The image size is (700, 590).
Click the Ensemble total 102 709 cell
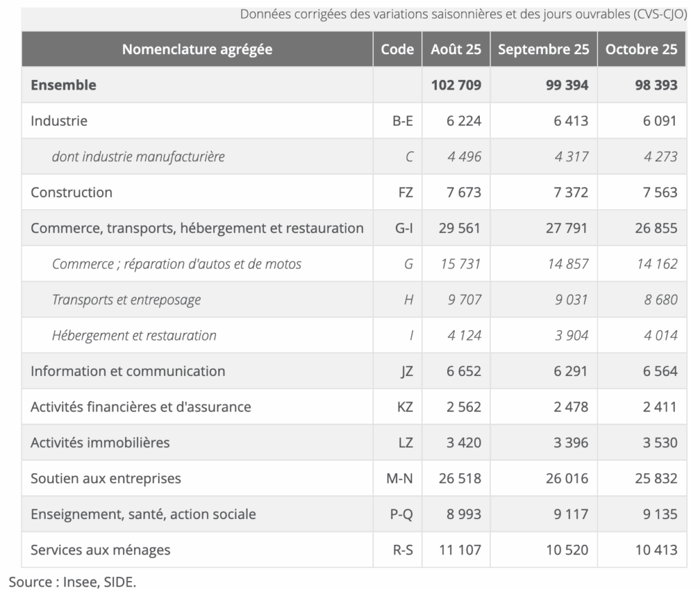point(456,85)
